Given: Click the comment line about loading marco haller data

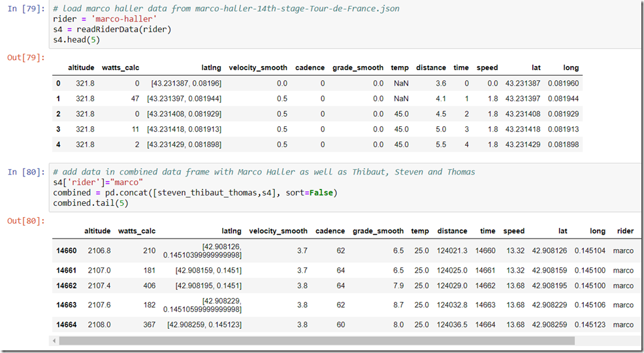Looking at the screenshot, I should [226, 9].
